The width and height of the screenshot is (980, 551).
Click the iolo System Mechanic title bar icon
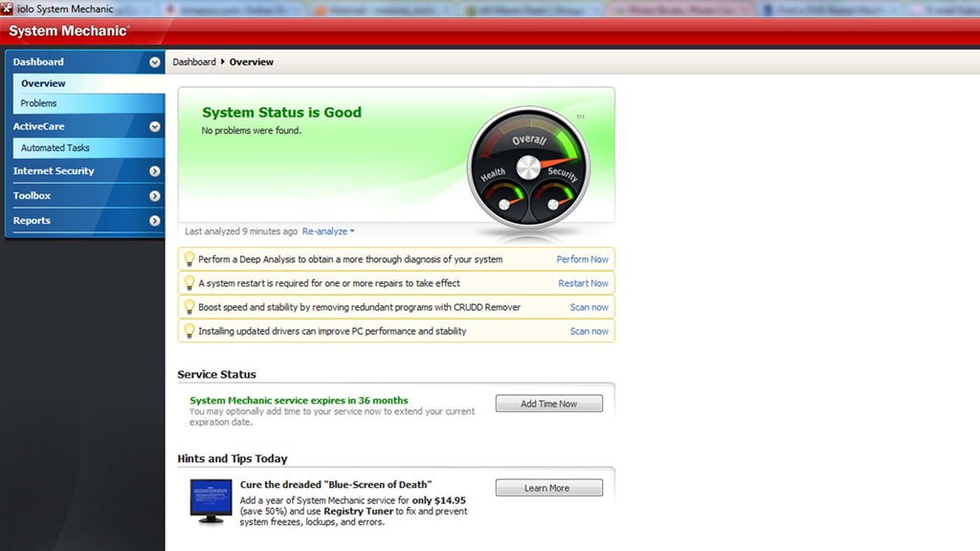[7, 9]
